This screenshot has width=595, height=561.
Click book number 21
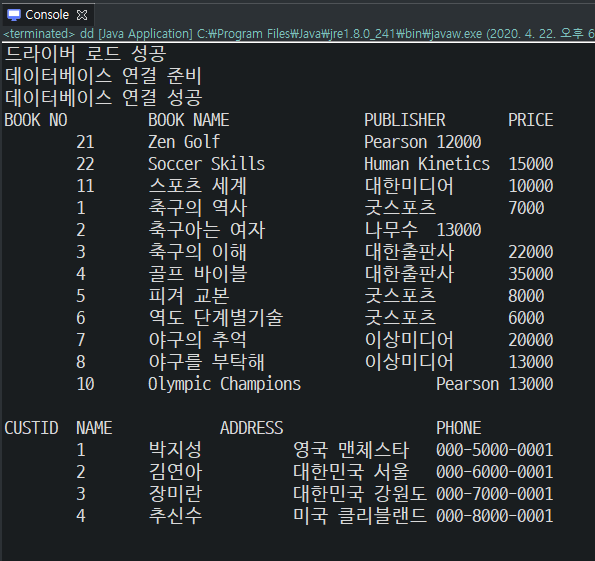coord(85,142)
